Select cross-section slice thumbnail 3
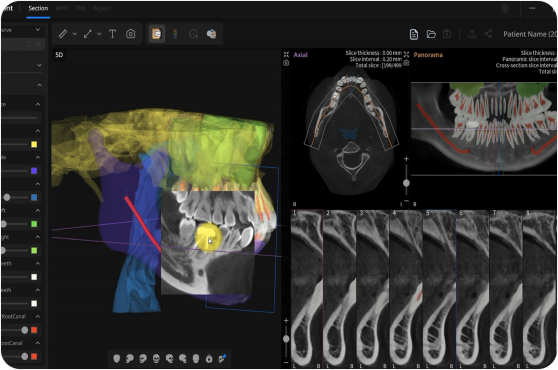The height and width of the screenshot is (370, 558). (373, 289)
